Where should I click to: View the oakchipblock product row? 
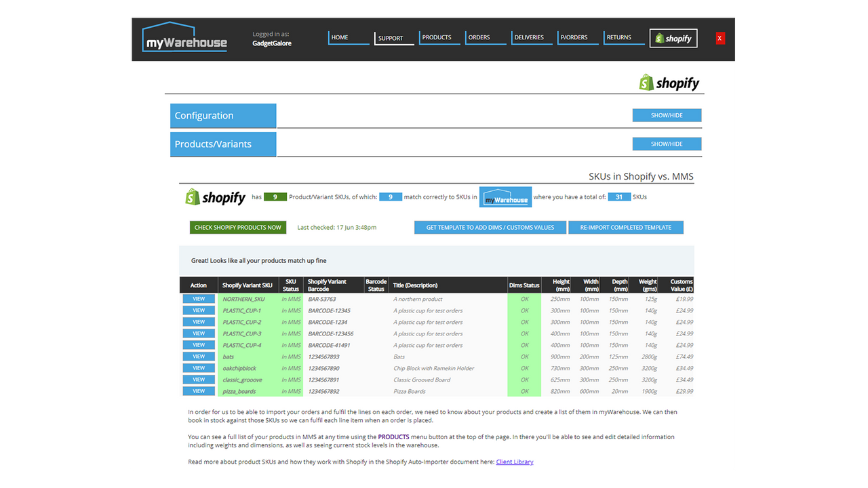(199, 368)
